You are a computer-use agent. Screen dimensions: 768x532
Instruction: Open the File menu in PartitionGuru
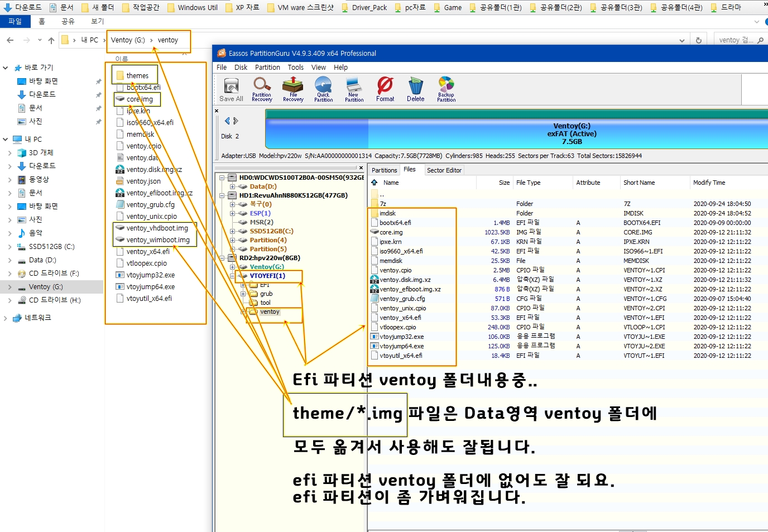[222, 67]
